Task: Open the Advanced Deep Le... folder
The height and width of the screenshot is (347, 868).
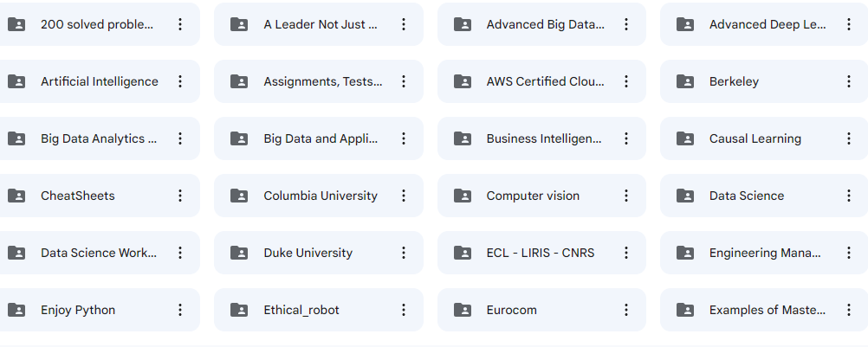Action: click(x=768, y=24)
